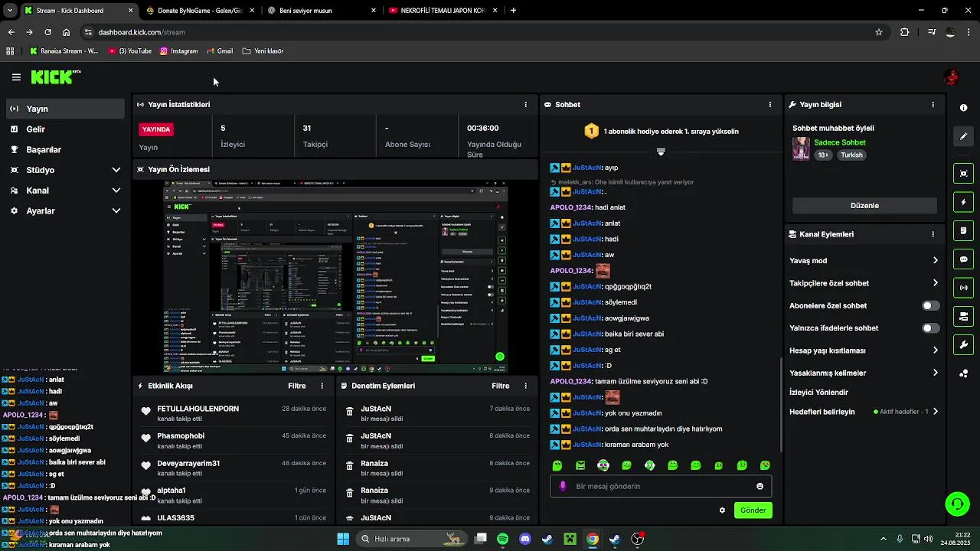The image size is (980, 551).
Task: Click İzleyici Yönlendir option
Action: pos(818,393)
